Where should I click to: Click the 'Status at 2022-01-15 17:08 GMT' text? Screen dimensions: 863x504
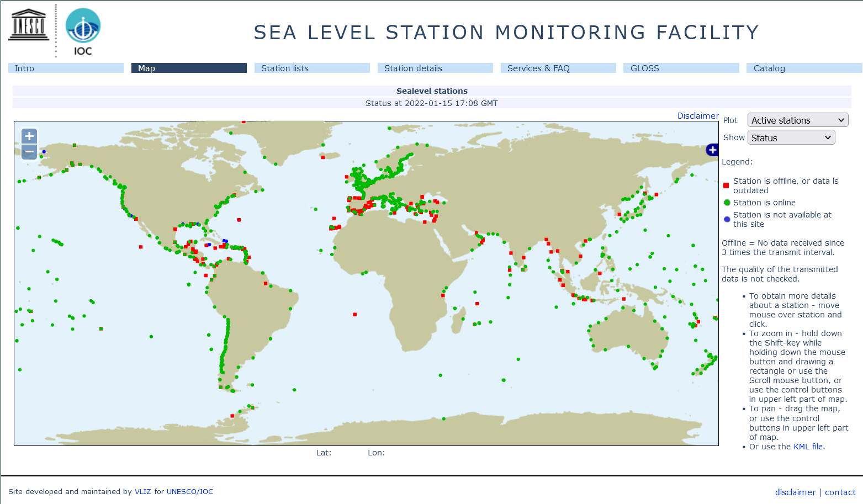click(x=432, y=103)
